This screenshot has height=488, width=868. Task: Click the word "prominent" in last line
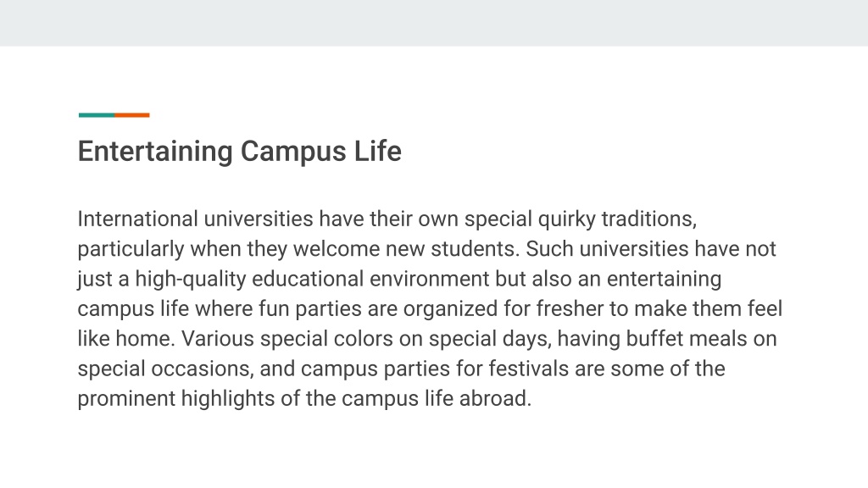126,400
